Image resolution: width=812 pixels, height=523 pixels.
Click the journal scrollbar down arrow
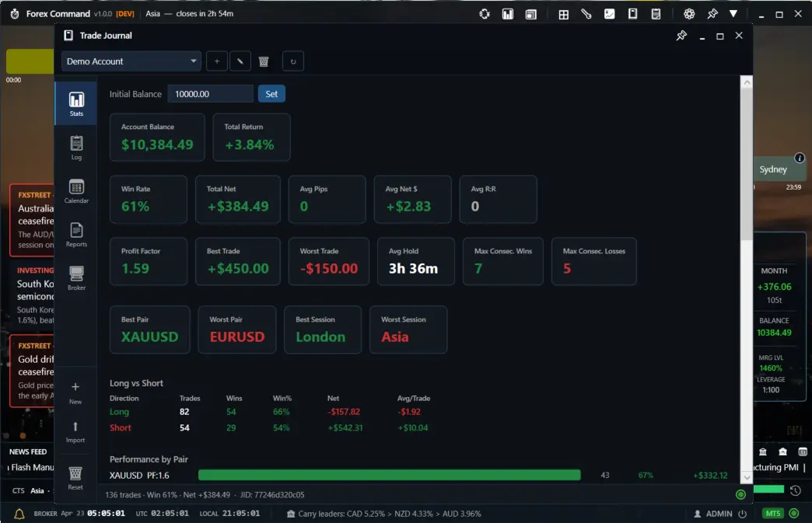[x=747, y=477]
